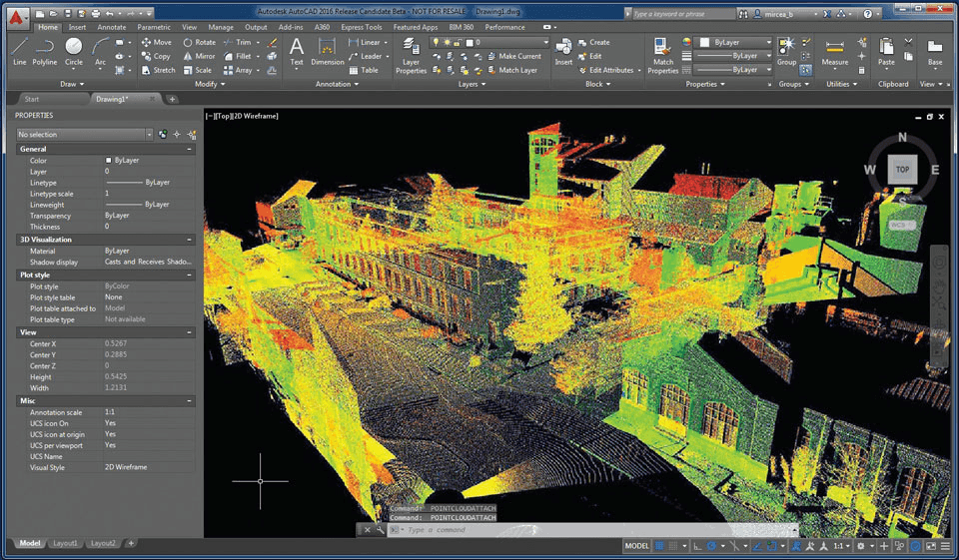Select the Dimension tool
Image resolution: width=959 pixels, height=560 pixels.
pyautogui.click(x=328, y=51)
